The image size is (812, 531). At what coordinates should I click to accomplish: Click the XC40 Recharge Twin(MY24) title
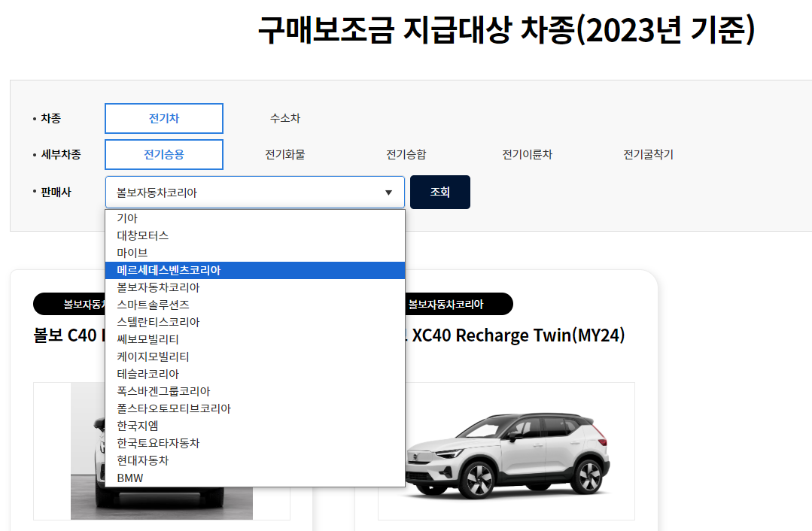[x=519, y=335]
